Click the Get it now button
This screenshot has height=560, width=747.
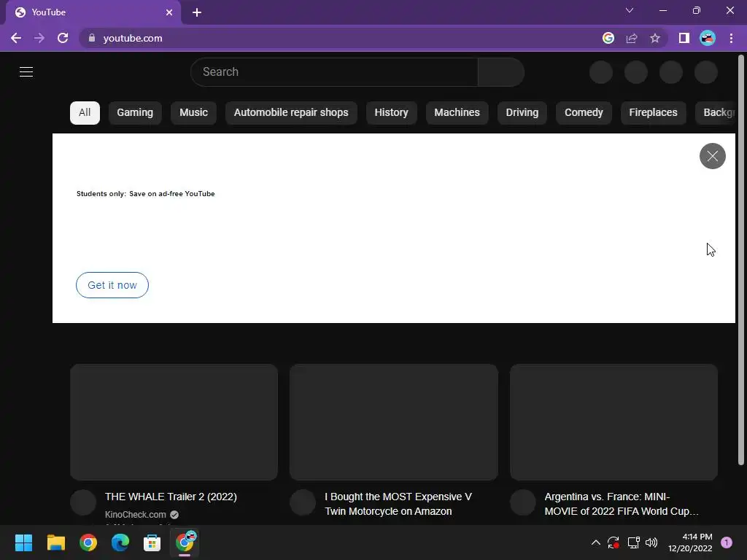click(x=112, y=285)
